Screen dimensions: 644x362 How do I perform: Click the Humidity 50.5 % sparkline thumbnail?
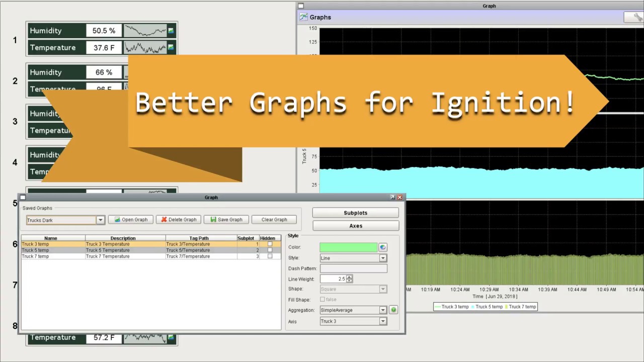tap(145, 31)
